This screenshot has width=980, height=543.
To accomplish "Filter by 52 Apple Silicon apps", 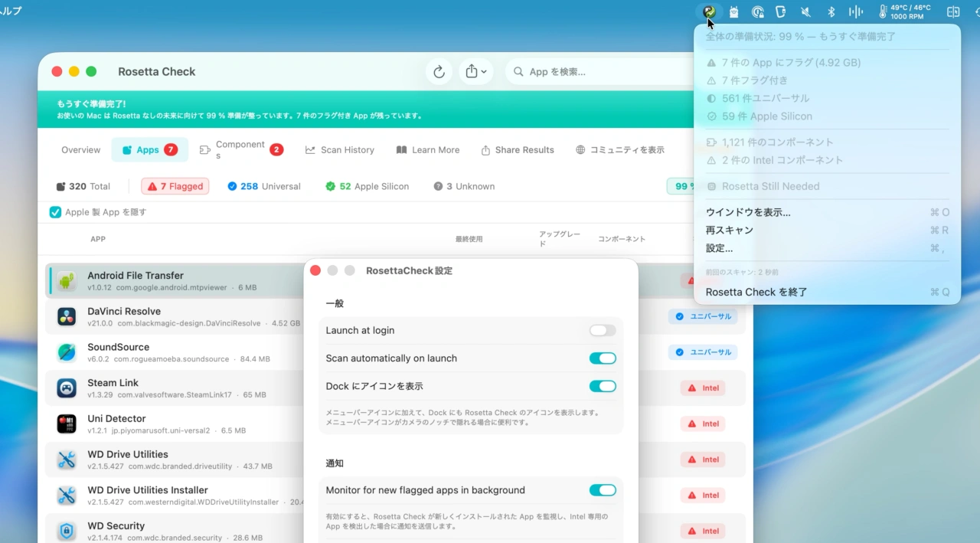I will click(x=367, y=186).
